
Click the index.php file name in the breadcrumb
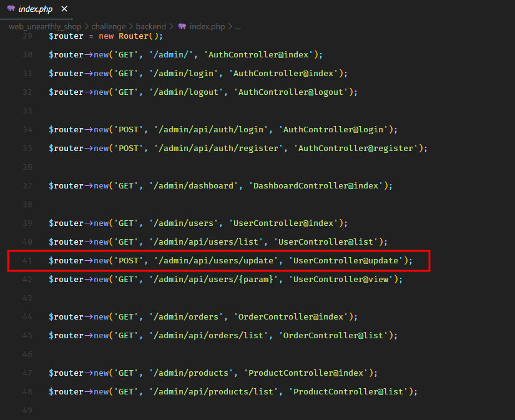207,27
